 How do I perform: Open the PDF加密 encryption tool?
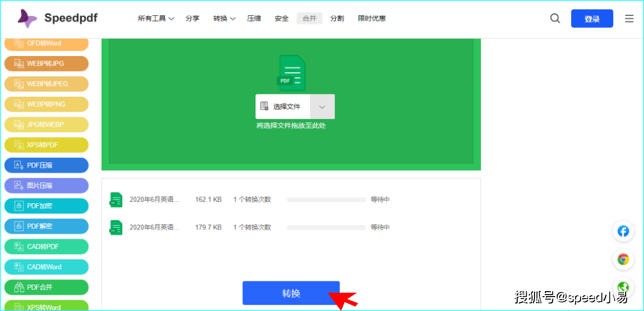[46, 206]
